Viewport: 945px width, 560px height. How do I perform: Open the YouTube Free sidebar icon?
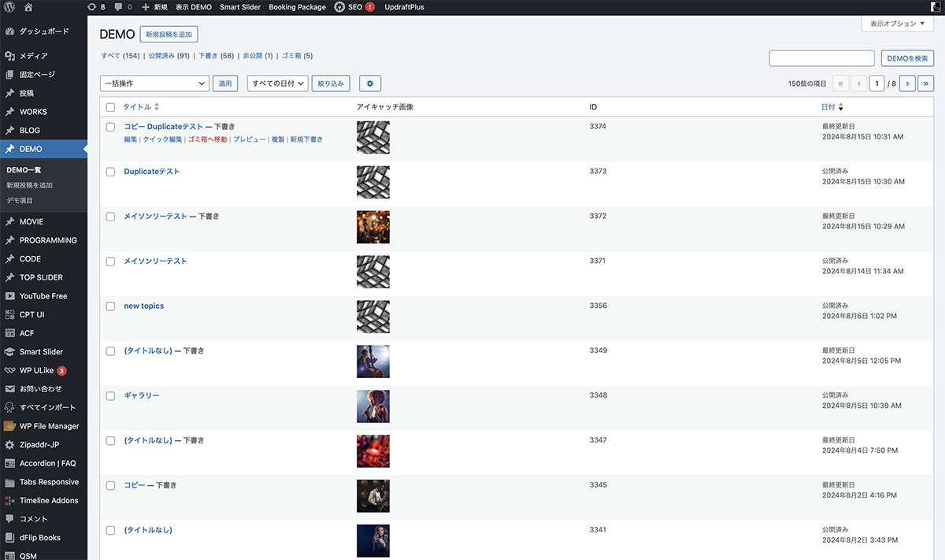pos(9,296)
